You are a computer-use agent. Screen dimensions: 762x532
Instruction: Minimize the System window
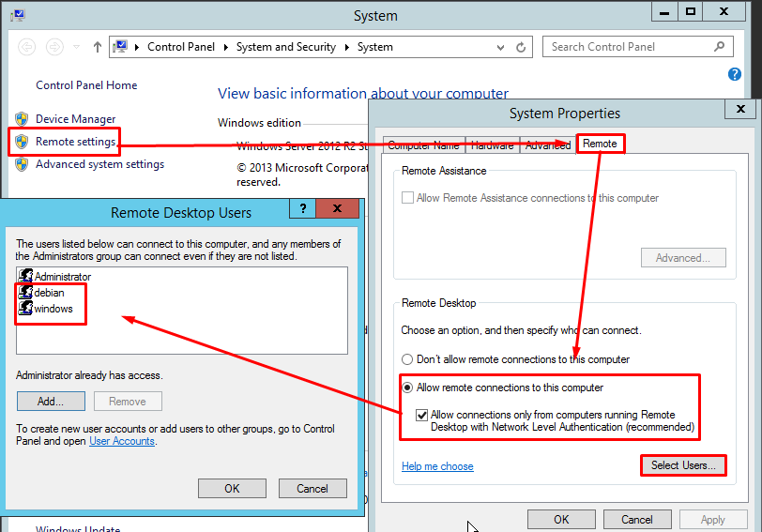(x=664, y=11)
